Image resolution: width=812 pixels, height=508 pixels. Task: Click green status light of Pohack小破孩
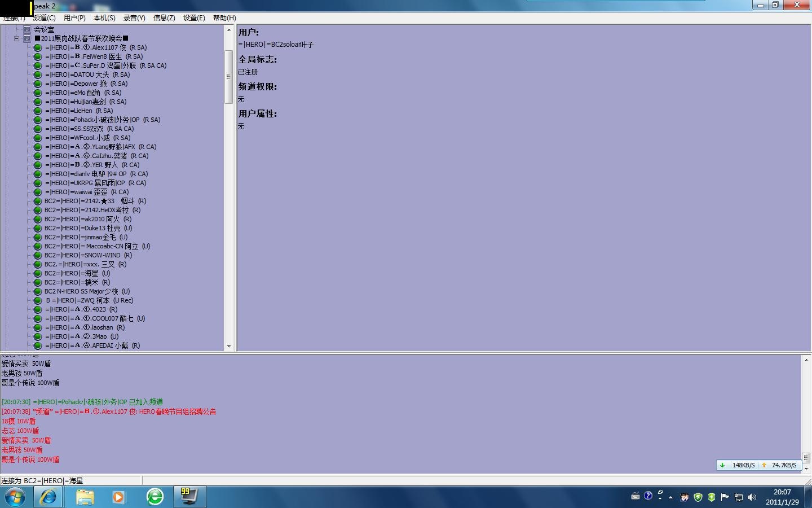click(x=38, y=120)
